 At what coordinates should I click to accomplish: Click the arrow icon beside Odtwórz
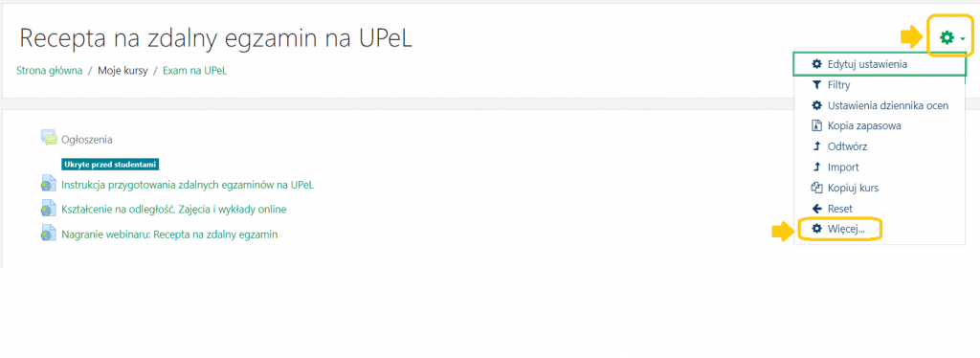[x=816, y=146]
